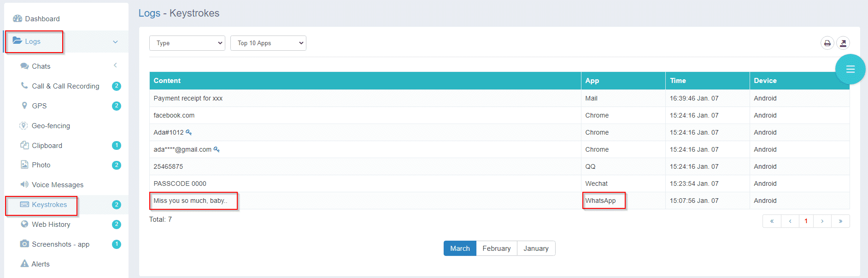Screen dimensions: 868x278
Task: Switch to the February tab
Action: pos(496,248)
